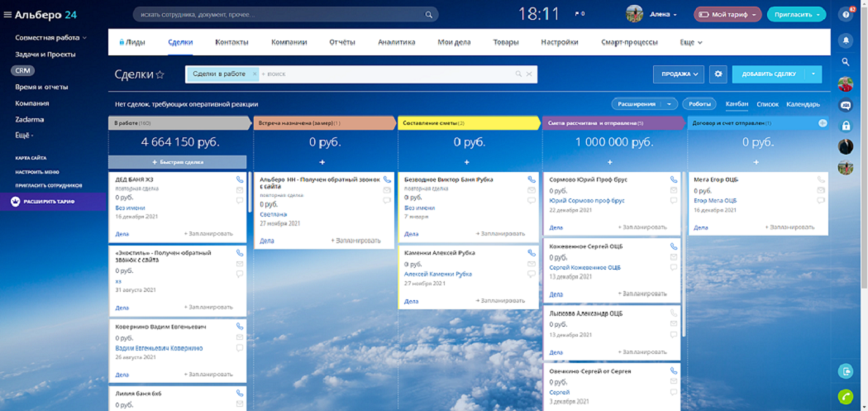Add deal with plus under Встреча назначена column

click(x=322, y=162)
